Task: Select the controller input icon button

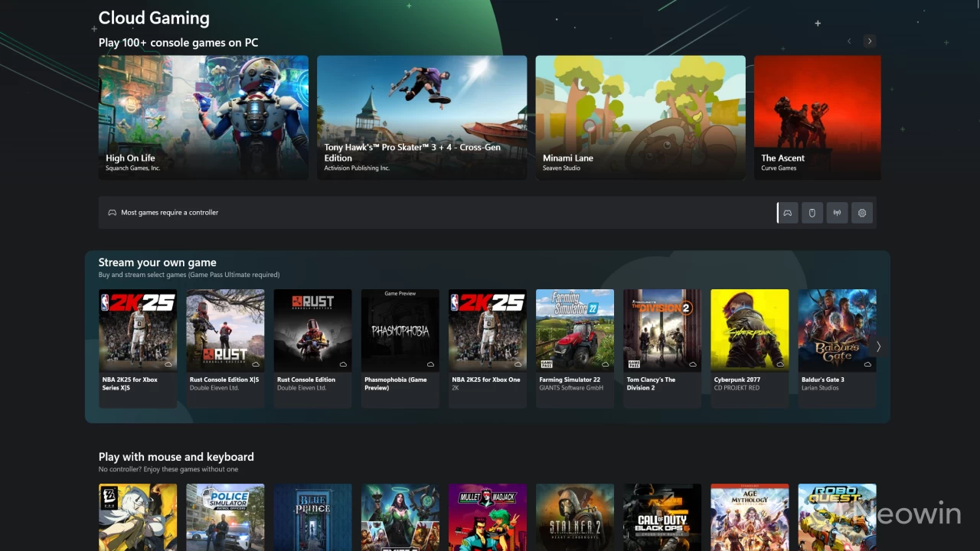Action: point(788,213)
